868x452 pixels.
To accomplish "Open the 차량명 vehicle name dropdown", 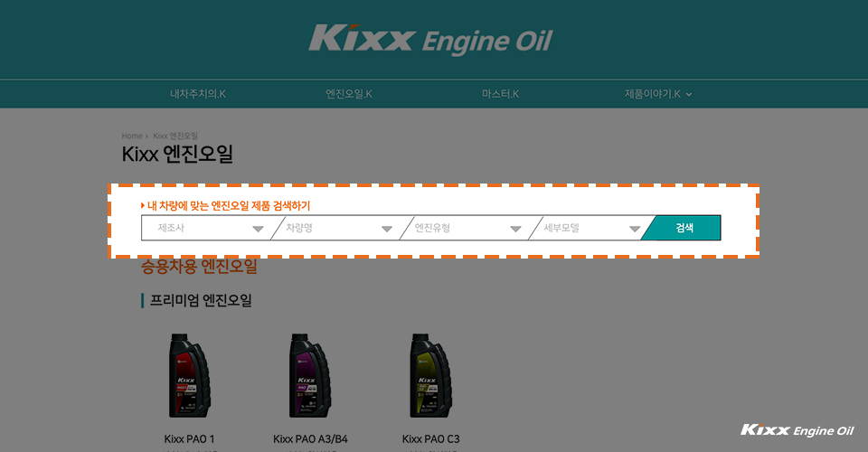I will click(x=337, y=228).
